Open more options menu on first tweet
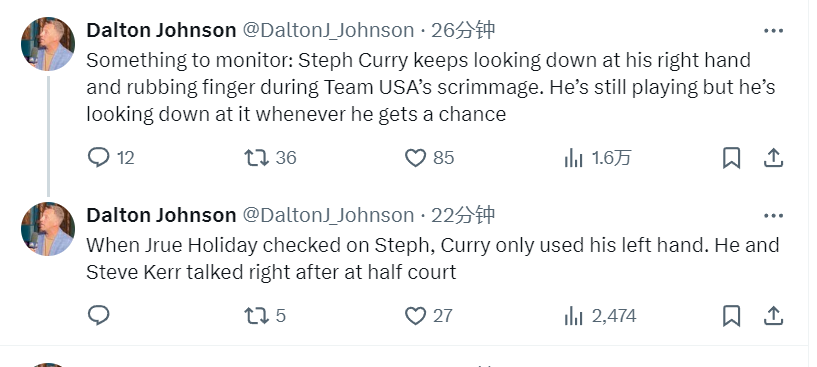Image resolution: width=817 pixels, height=367 pixels. (773, 31)
